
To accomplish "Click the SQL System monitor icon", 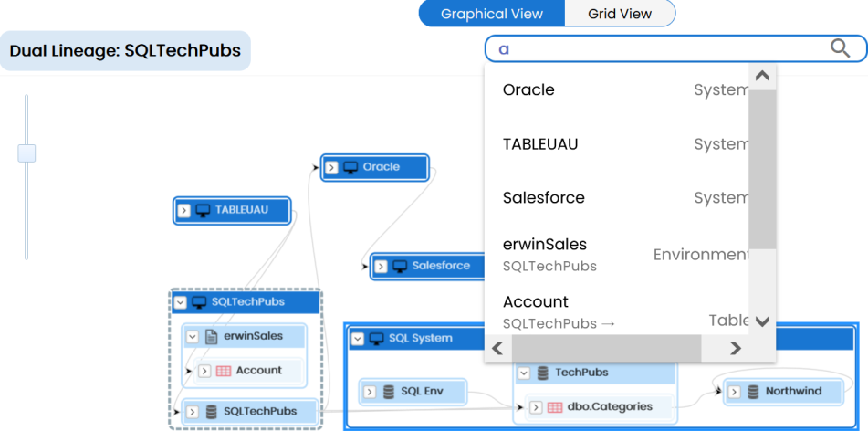I will [376, 339].
